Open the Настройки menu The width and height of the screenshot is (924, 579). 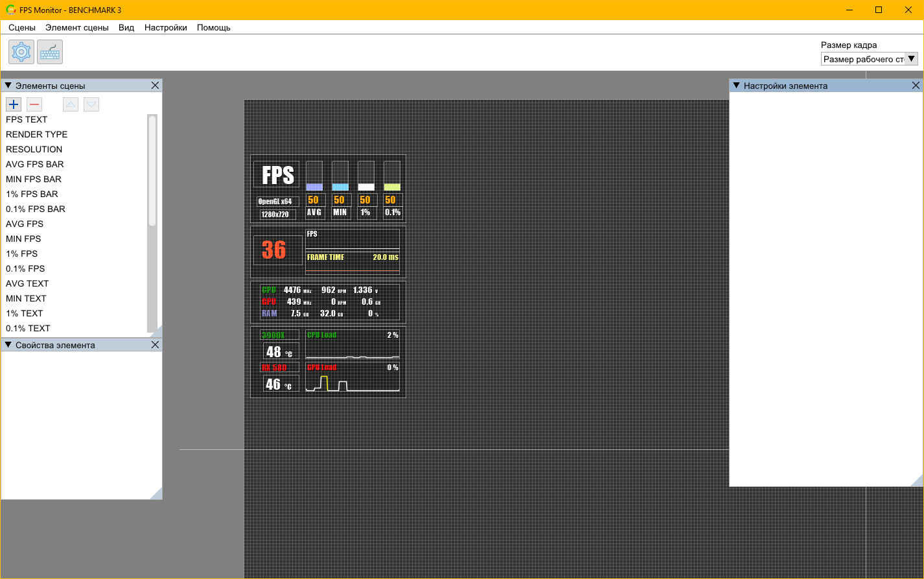[166, 28]
